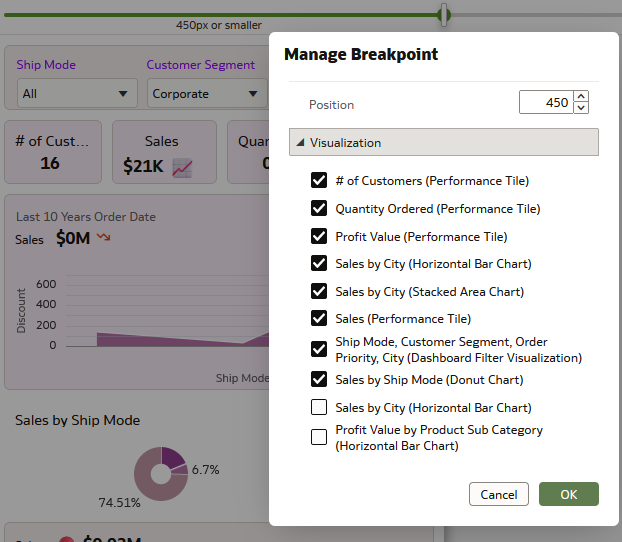Open the Ship Mode dropdown

click(77, 94)
